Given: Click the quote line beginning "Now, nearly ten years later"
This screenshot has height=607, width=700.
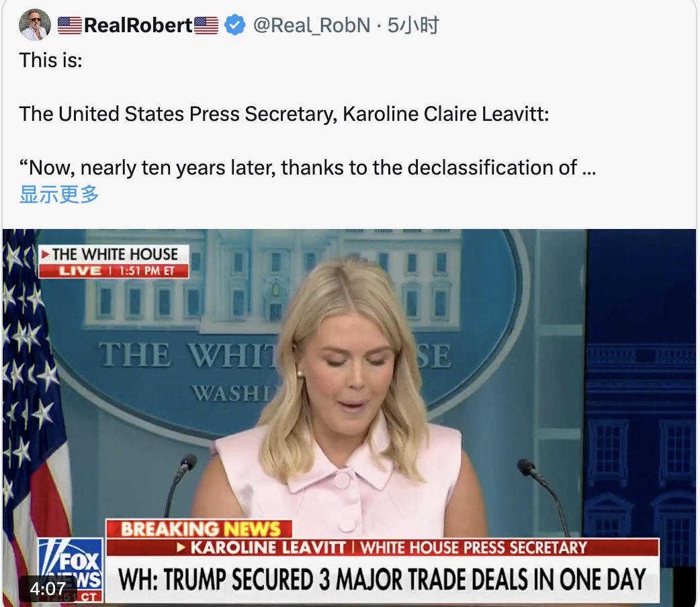Looking at the screenshot, I should (x=308, y=168).
